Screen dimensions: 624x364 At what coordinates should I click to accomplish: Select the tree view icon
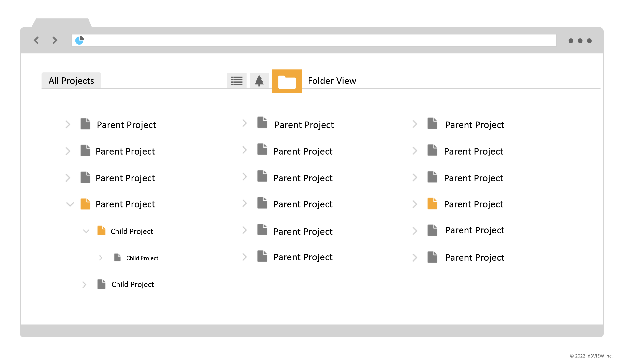[259, 81]
